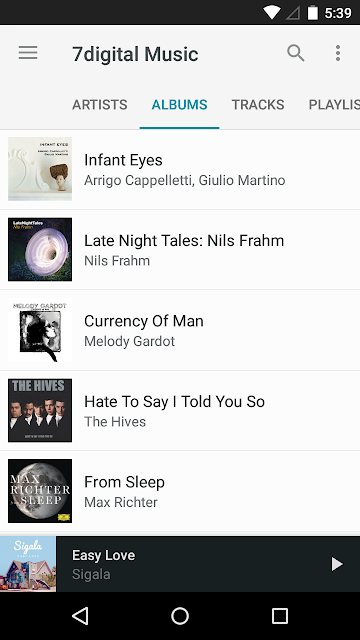
Task: Open now playing bar Easy Love title
Action: [x=103, y=555]
